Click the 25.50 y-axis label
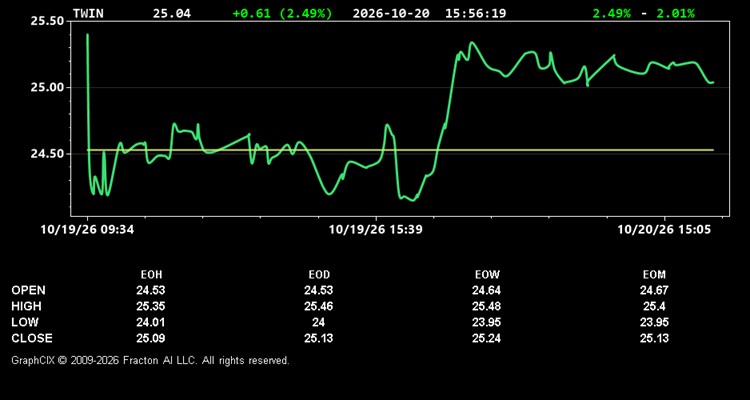The image size is (750, 400). 46,21
